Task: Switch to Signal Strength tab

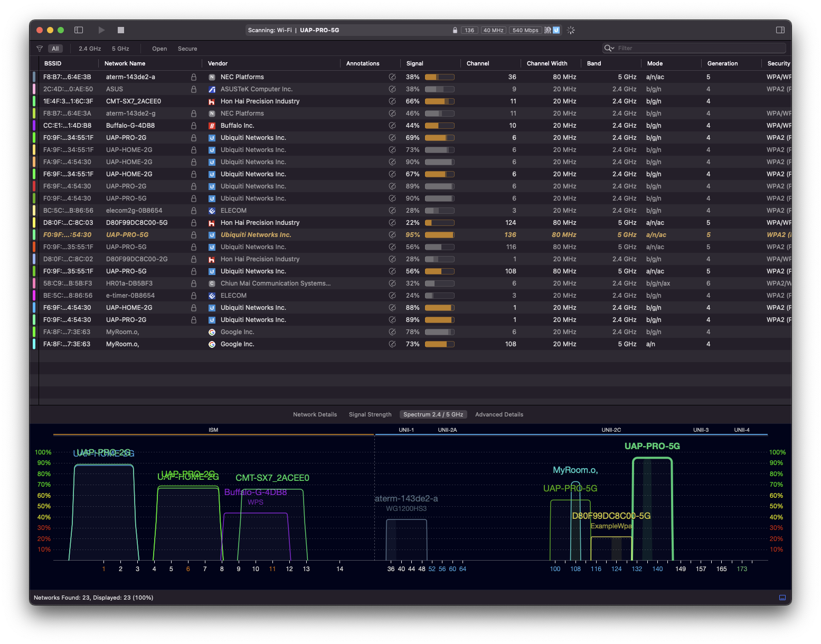Action: [370, 414]
